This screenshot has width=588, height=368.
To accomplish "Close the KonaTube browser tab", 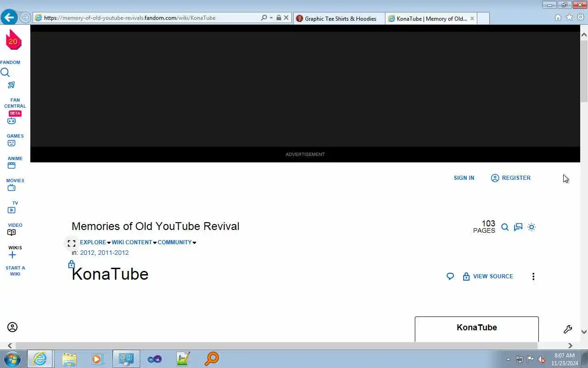I will click(x=472, y=18).
